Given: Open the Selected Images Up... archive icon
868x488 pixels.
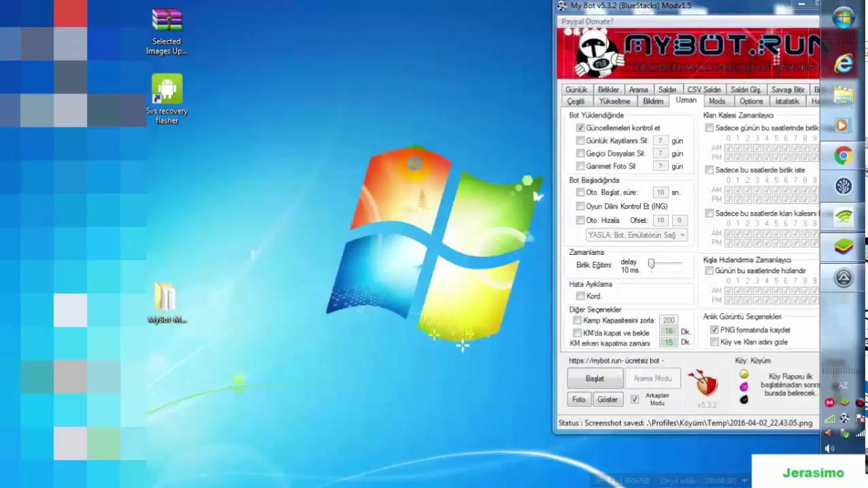Looking at the screenshot, I should tap(167, 31).
